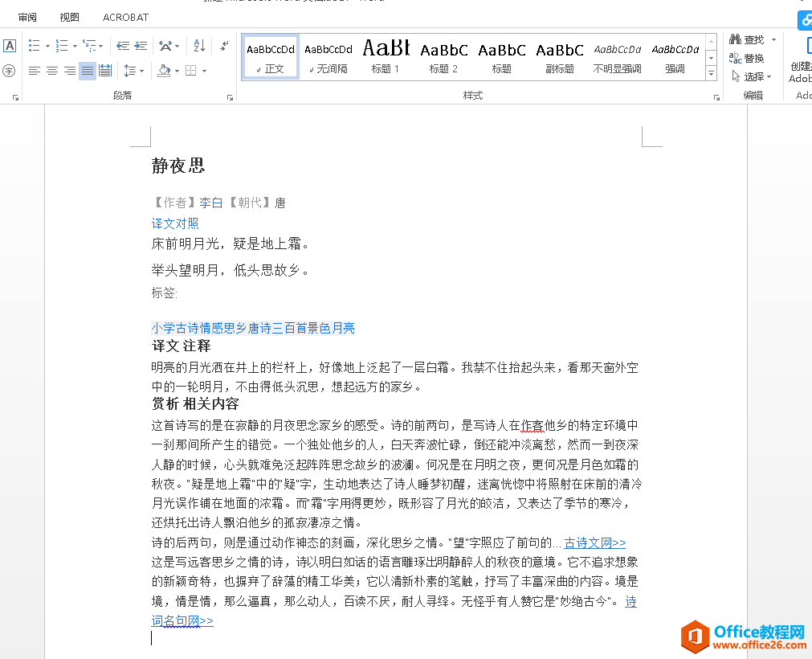The width and height of the screenshot is (812, 659).
Task: Follow the 诗词名句网>> link
Action: pos(182,620)
